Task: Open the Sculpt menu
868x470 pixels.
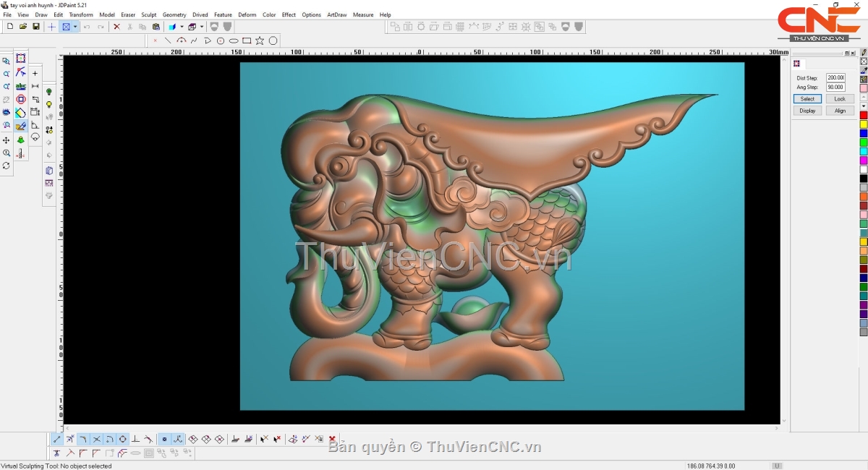Action: 148,14
